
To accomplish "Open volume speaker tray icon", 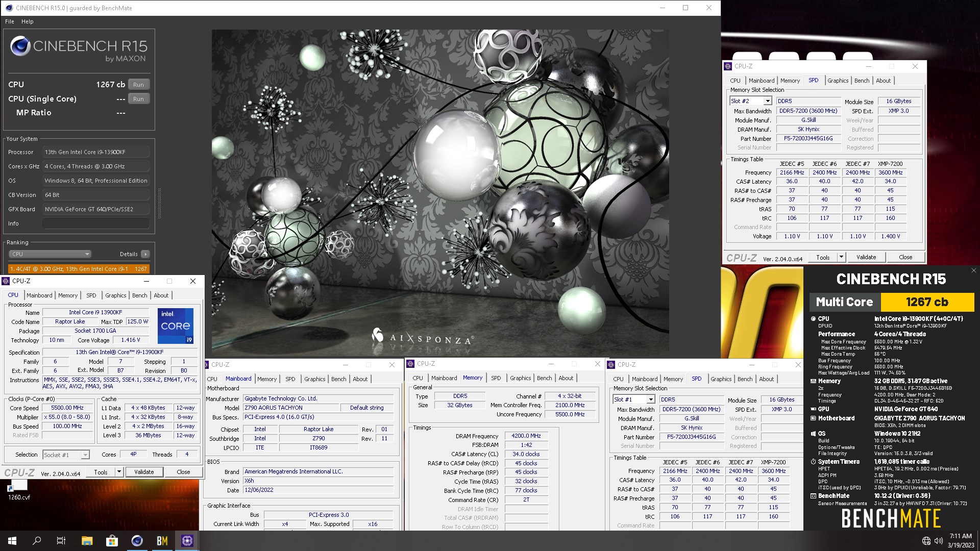I will (938, 541).
